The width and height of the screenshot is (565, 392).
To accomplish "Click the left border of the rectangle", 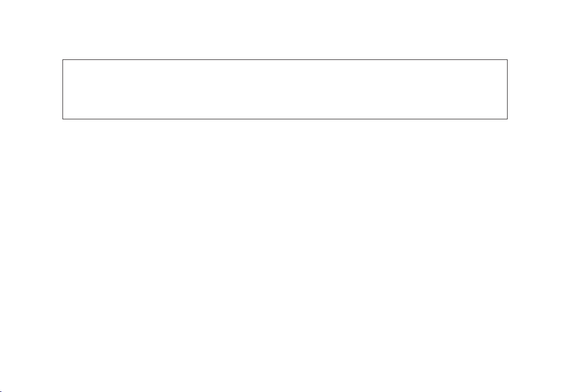I will (62, 89).
